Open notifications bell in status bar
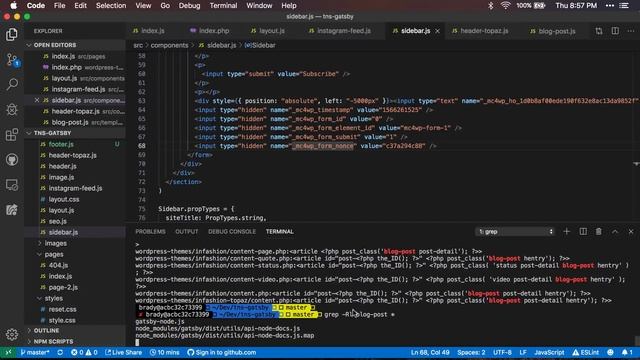 pyautogui.click(x=627, y=352)
